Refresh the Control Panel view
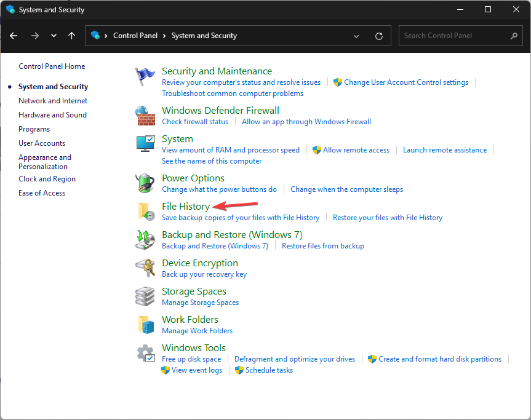Viewport: 531px width, 420px height. pyautogui.click(x=379, y=36)
